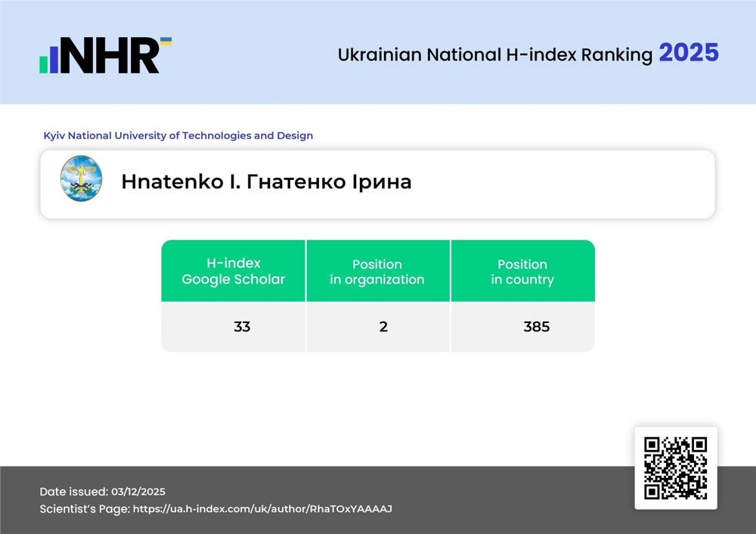The height and width of the screenshot is (534, 756).
Task: Select the country position value 385
Action: click(x=536, y=328)
